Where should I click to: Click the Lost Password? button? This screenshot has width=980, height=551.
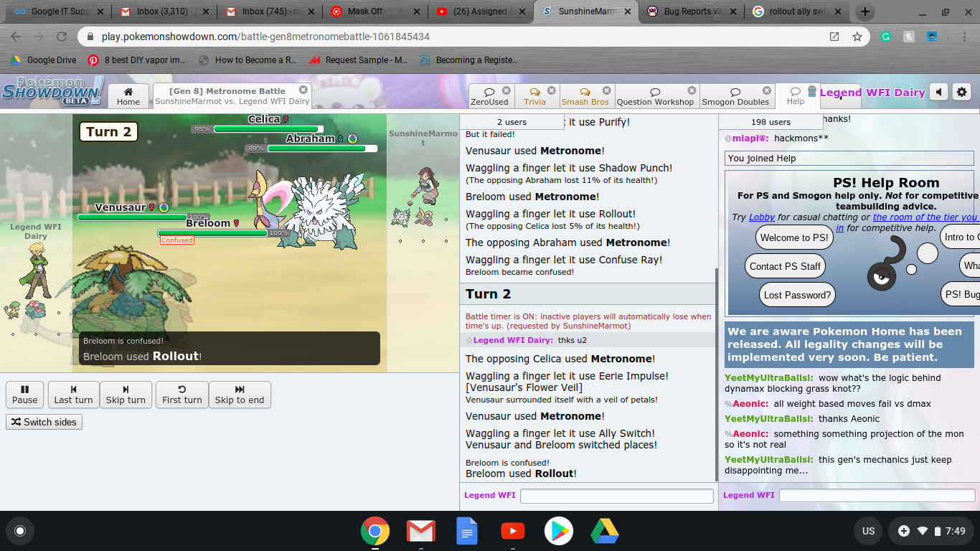(x=797, y=295)
